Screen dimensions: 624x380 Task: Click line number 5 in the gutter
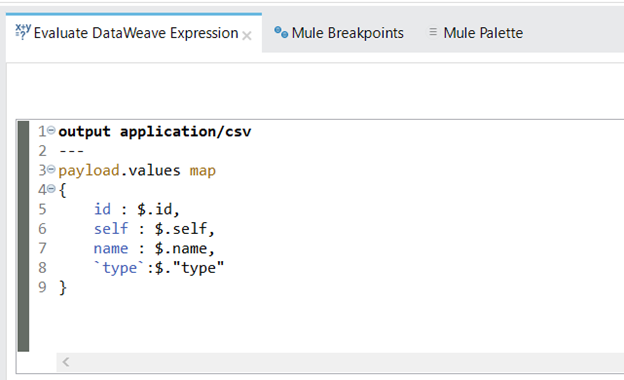pyautogui.click(x=43, y=209)
